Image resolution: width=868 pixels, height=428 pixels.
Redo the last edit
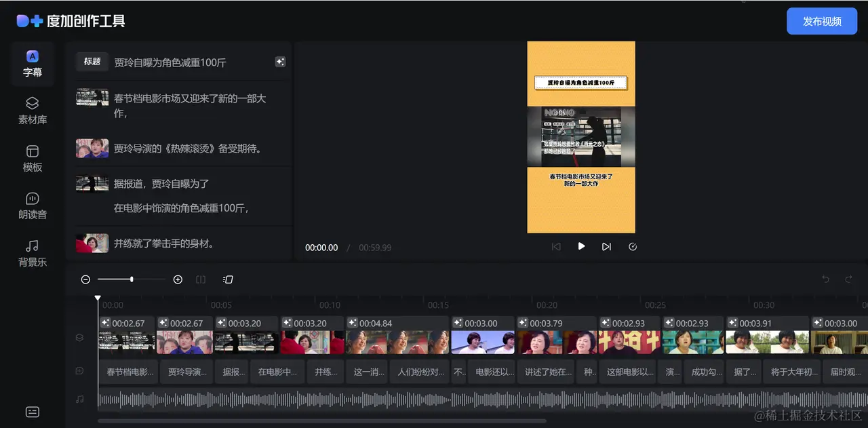(x=848, y=279)
